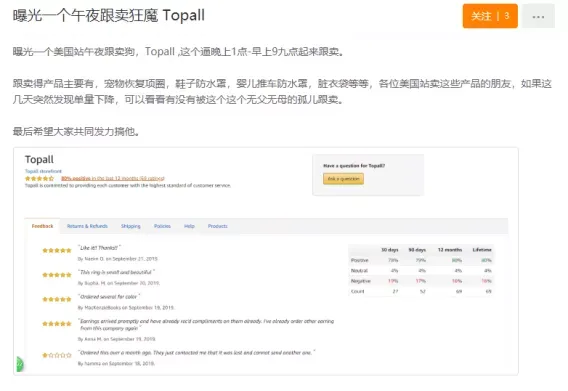Click the Ask a question button
The height and width of the screenshot is (391, 568).
343,179
